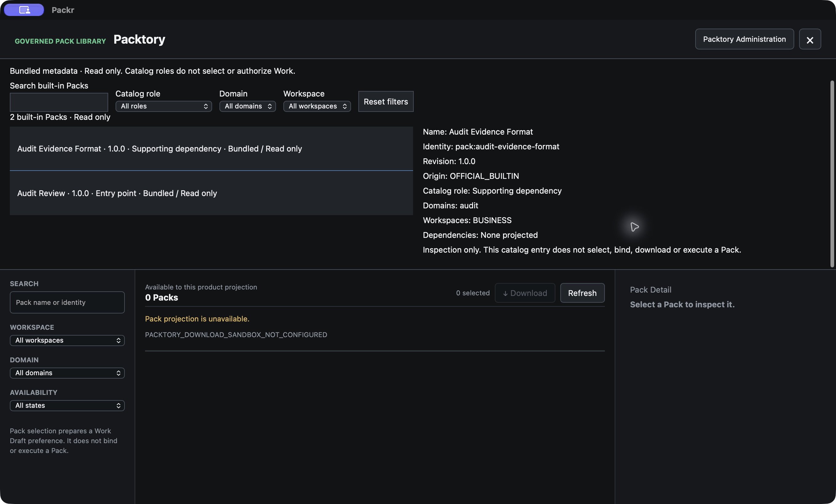Reset filters for built-in Packs

(x=386, y=101)
